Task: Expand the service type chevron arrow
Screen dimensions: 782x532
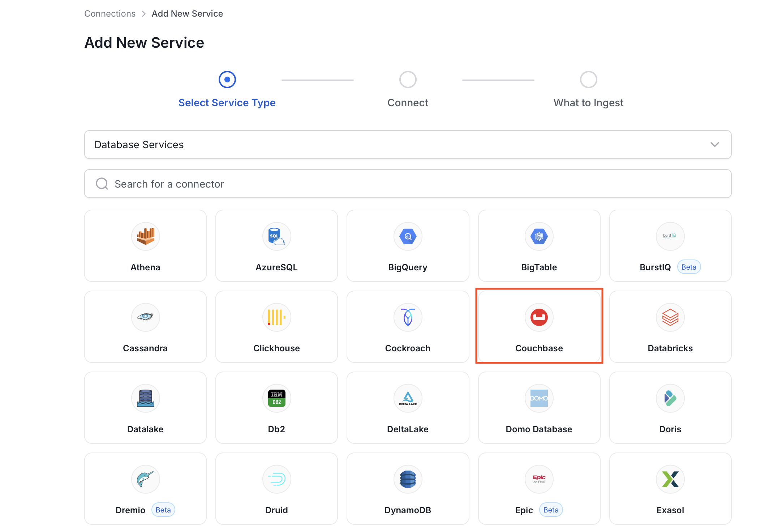Action: tap(714, 145)
